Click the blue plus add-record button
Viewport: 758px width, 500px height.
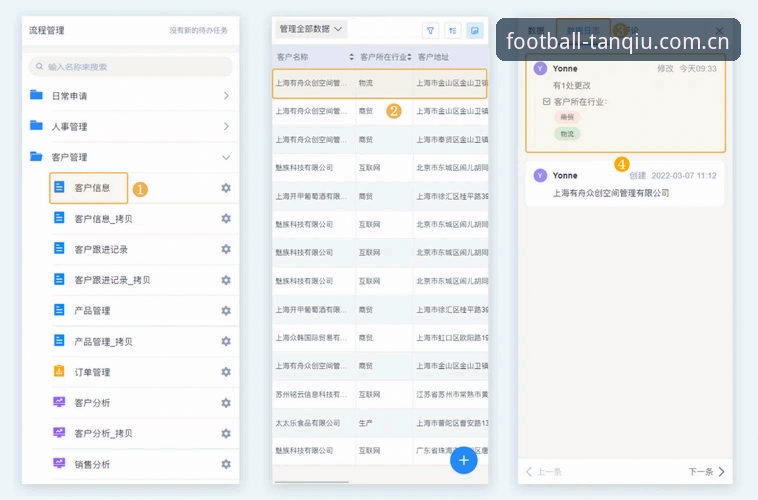pos(464,460)
